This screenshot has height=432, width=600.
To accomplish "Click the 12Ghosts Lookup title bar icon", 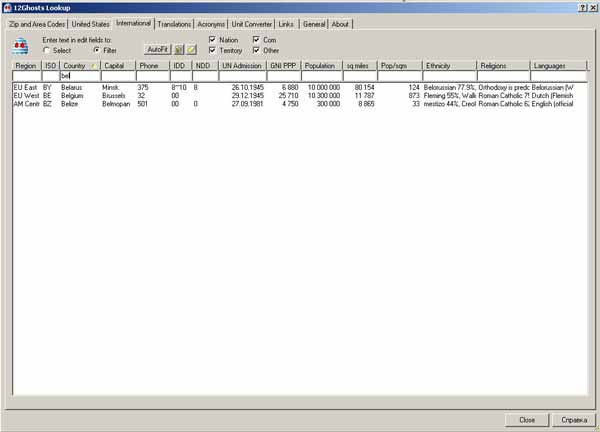I will 7,8.
